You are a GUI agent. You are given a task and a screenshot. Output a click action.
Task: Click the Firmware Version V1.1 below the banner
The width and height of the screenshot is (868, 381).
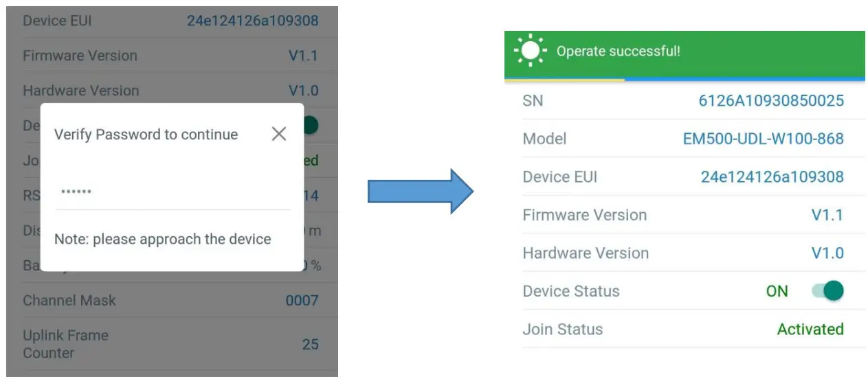click(827, 215)
